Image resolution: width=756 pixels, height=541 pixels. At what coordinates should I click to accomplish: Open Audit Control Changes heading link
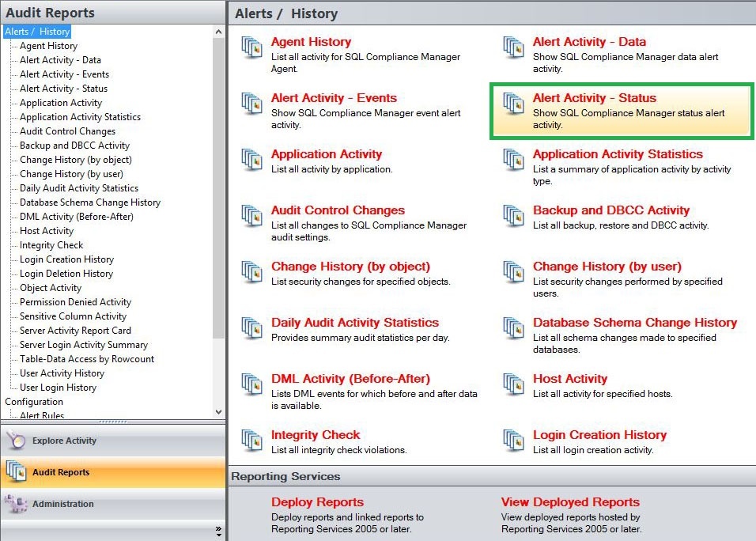click(x=338, y=210)
